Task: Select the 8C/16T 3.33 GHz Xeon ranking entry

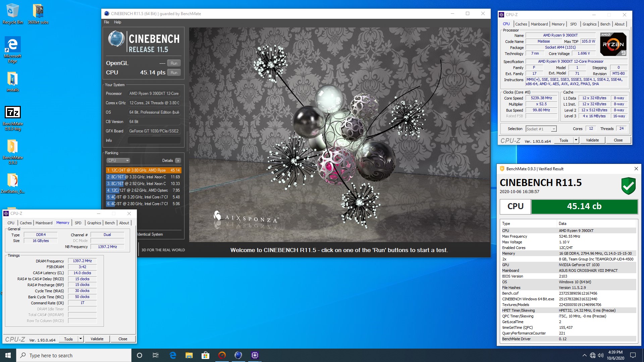Action: tap(144, 177)
